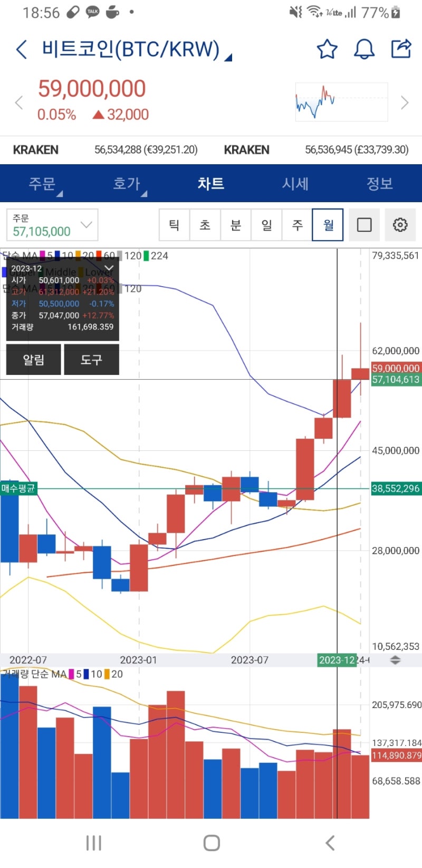Open Android recent apps button
This screenshot has height=868, width=422.
[x=94, y=843]
